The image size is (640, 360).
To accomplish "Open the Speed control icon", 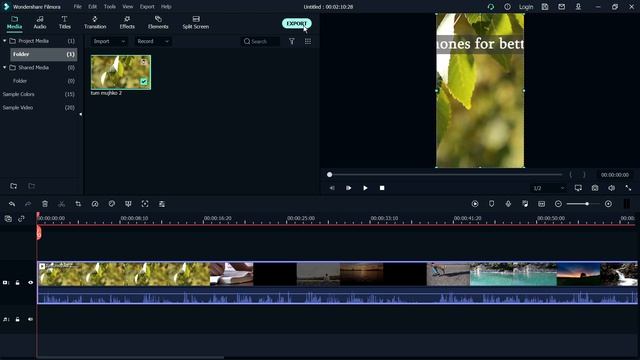I will [x=95, y=204].
